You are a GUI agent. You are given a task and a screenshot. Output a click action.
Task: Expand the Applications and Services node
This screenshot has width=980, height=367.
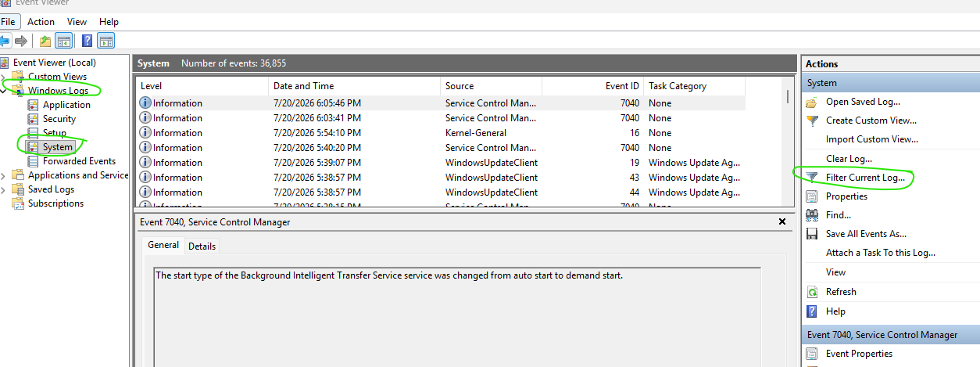[x=3, y=175]
